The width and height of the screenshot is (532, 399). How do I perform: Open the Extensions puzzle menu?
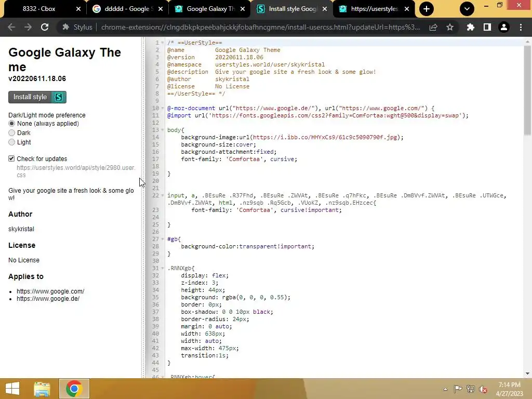(x=470, y=27)
